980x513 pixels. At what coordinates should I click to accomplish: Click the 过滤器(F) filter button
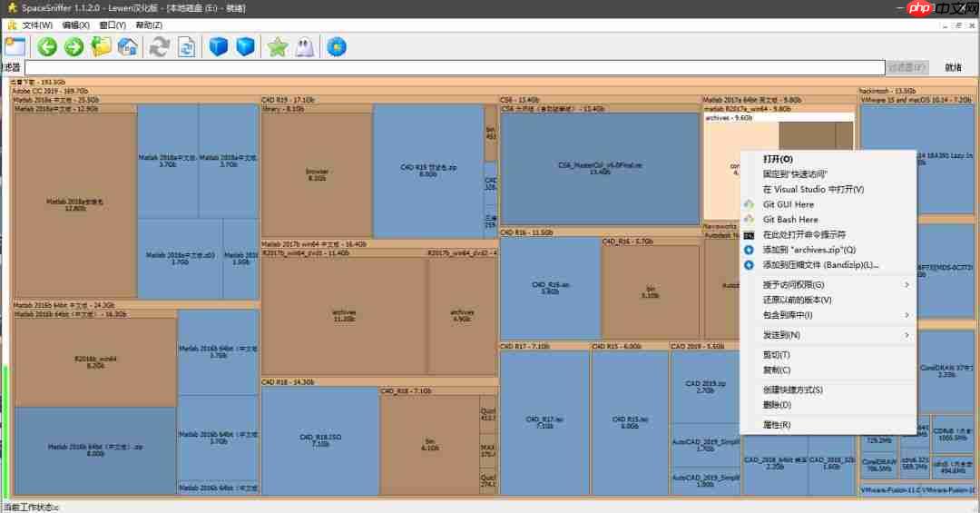[x=907, y=67]
